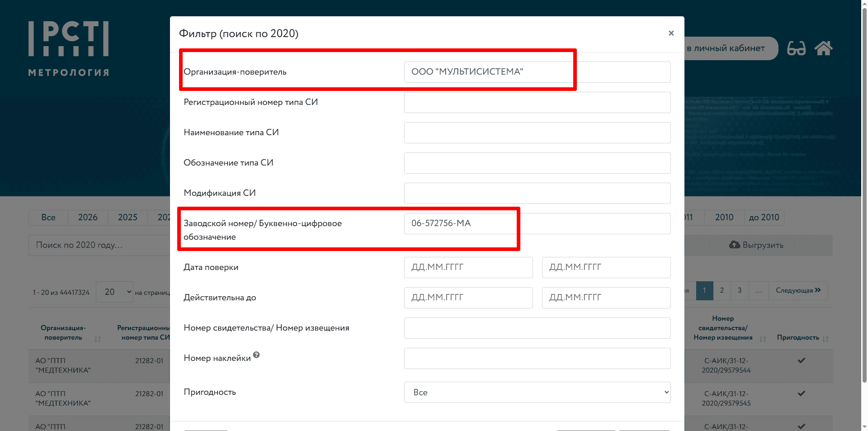
Task: Click the Заводской номер input field
Action: (537, 224)
